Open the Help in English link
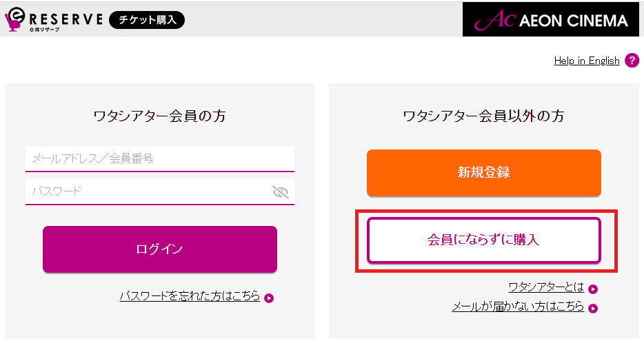The width and height of the screenshot is (644, 343). click(587, 61)
